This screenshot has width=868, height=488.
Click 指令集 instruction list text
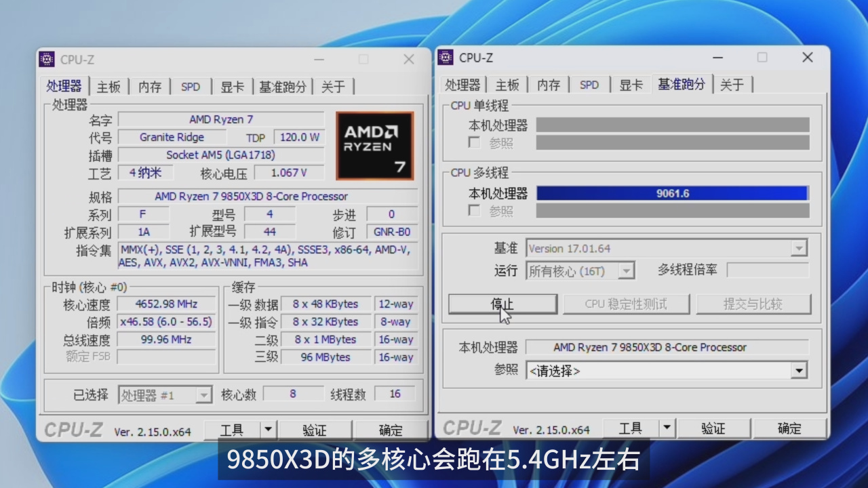pyautogui.click(x=267, y=256)
